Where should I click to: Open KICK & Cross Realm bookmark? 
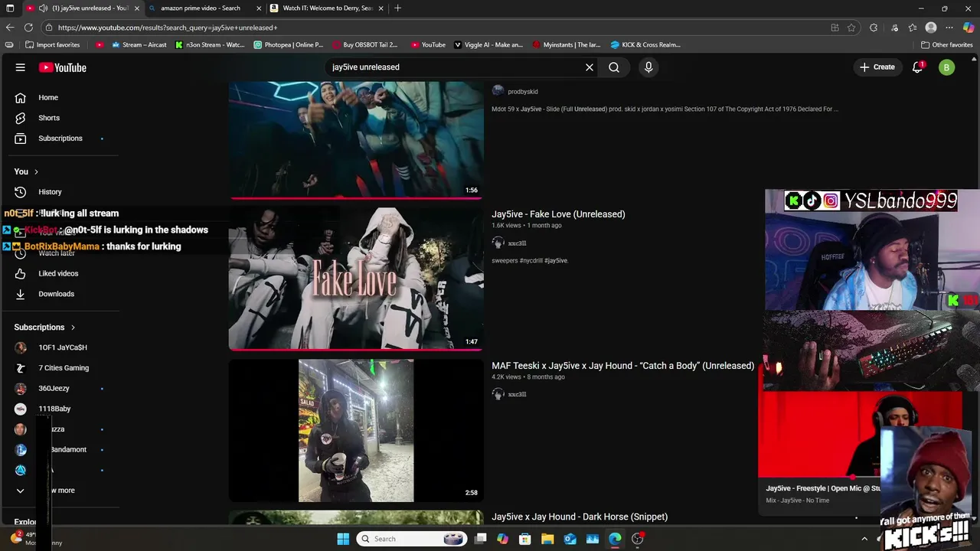pyautogui.click(x=645, y=45)
